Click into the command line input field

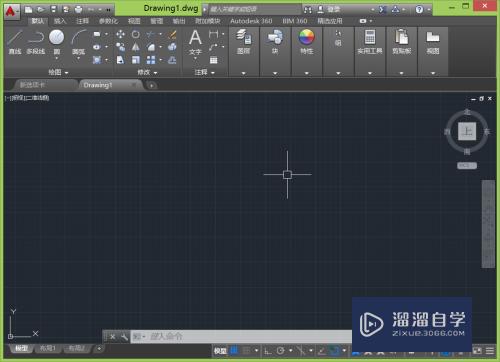coord(242,336)
